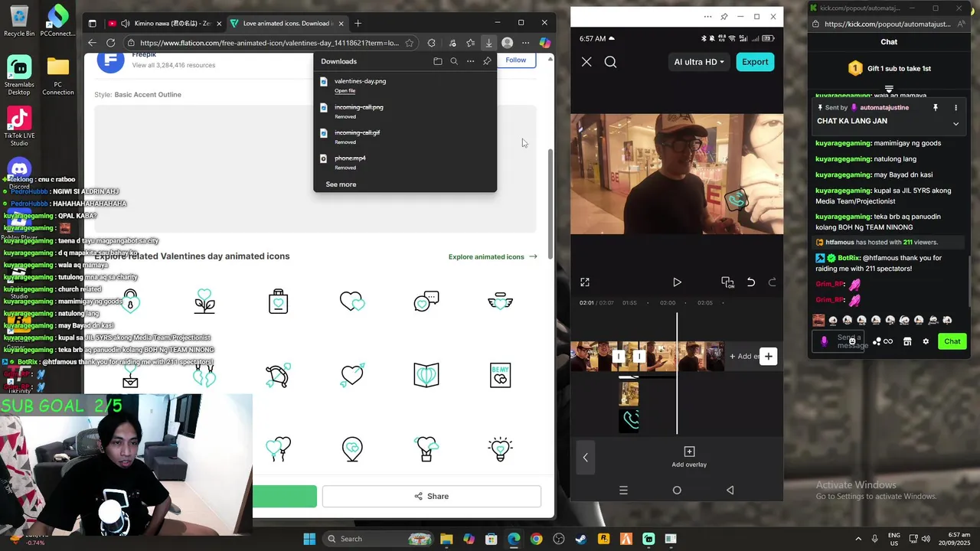Toggle the ON keyframe/preview icon
The height and width of the screenshot is (551, 980).
coord(727,282)
